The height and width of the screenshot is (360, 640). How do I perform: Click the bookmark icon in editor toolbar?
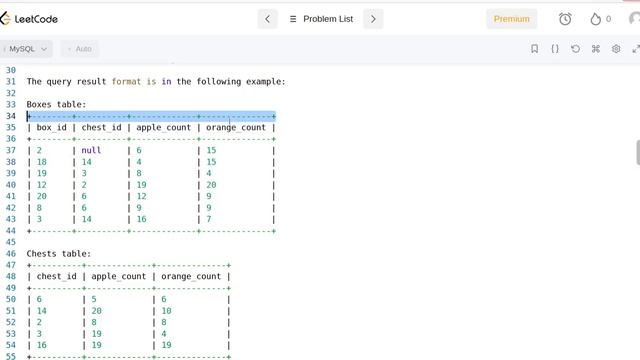coord(534,49)
